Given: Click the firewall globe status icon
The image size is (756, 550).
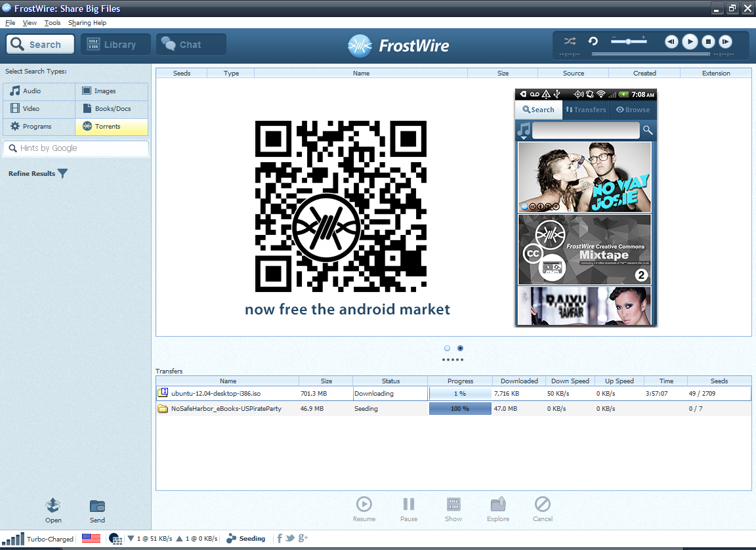Looking at the screenshot, I should [115, 539].
